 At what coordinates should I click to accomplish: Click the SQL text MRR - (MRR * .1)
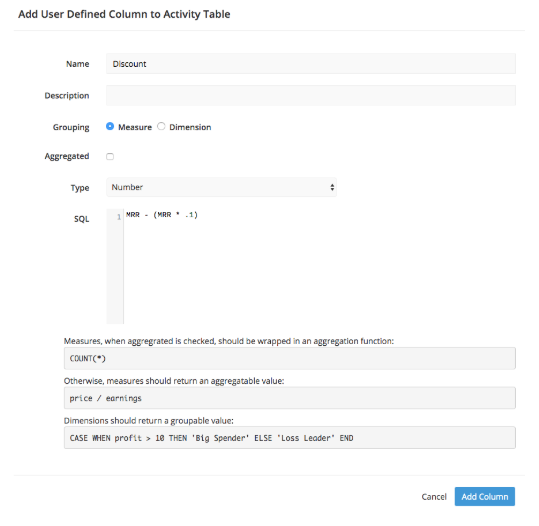pos(162,215)
